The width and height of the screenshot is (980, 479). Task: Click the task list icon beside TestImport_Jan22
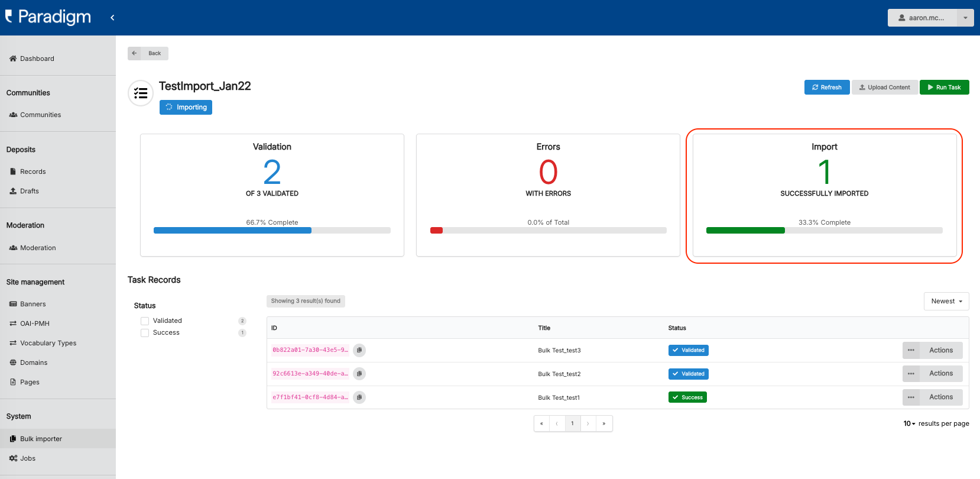[x=141, y=93]
